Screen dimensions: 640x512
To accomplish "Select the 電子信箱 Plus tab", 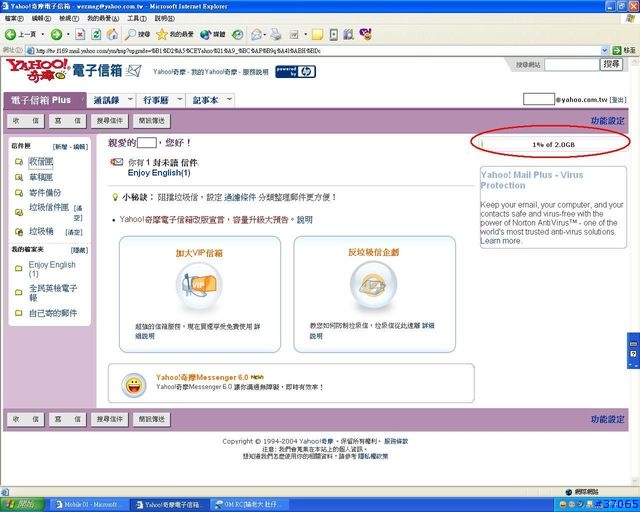I will pos(44,100).
